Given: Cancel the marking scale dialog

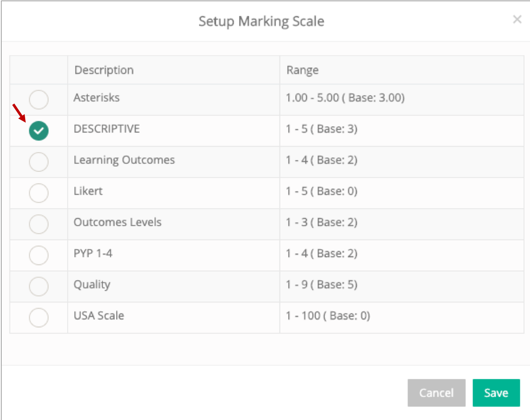Looking at the screenshot, I should [x=436, y=393].
